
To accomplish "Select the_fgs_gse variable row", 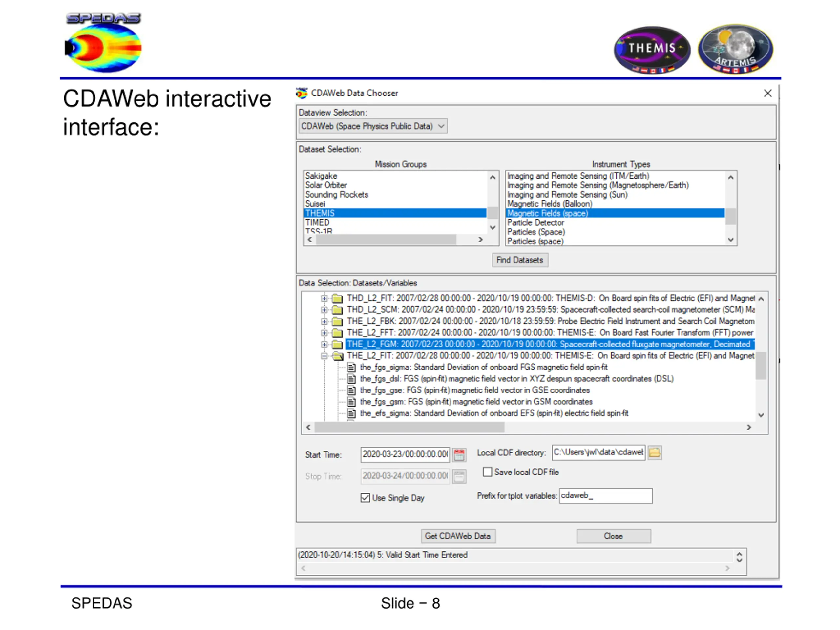I will pos(475,390).
